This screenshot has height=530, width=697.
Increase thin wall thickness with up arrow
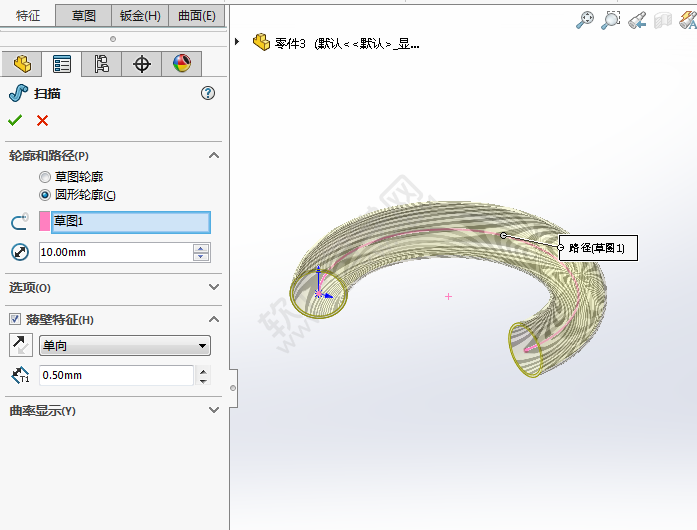[203, 371]
